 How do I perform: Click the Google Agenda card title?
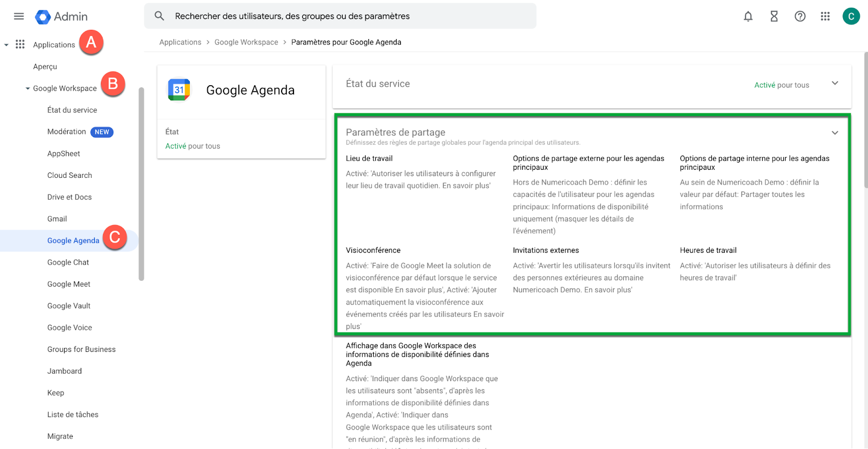point(250,90)
